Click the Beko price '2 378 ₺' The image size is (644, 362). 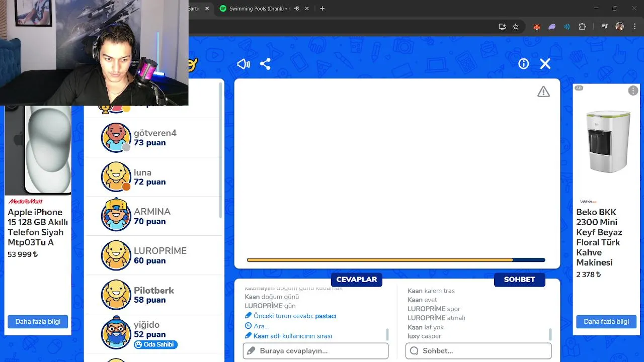coord(589,275)
